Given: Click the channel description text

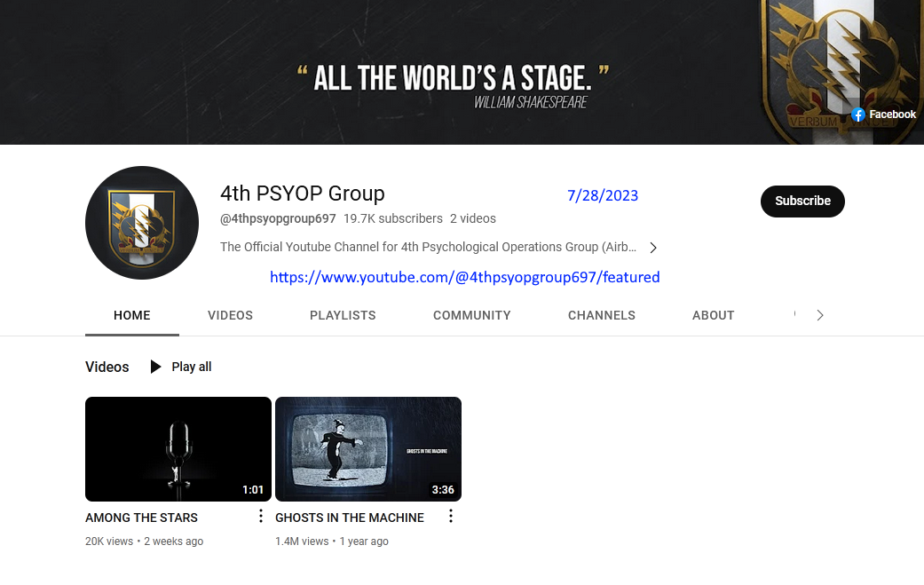Looking at the screenshot, I should (429, 248).
